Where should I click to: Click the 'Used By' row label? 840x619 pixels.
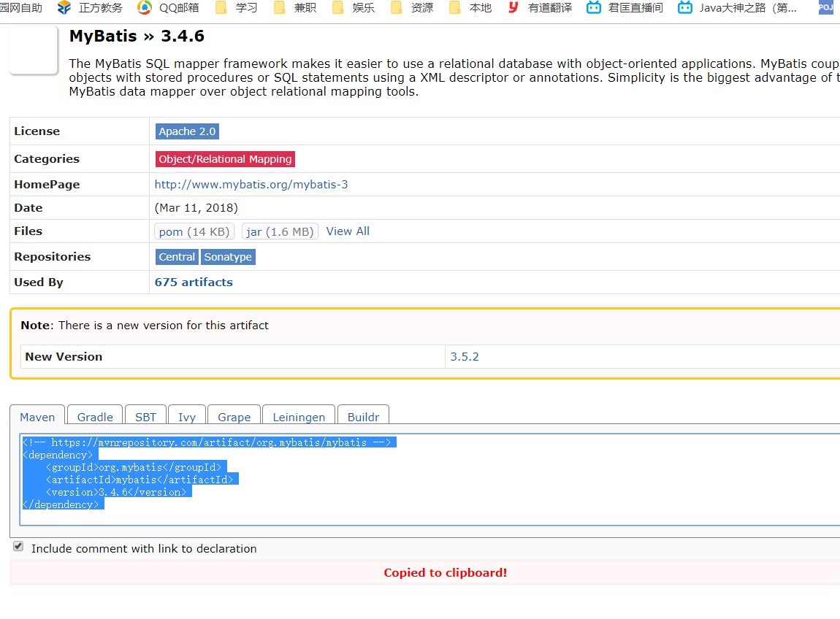(39, 282)
